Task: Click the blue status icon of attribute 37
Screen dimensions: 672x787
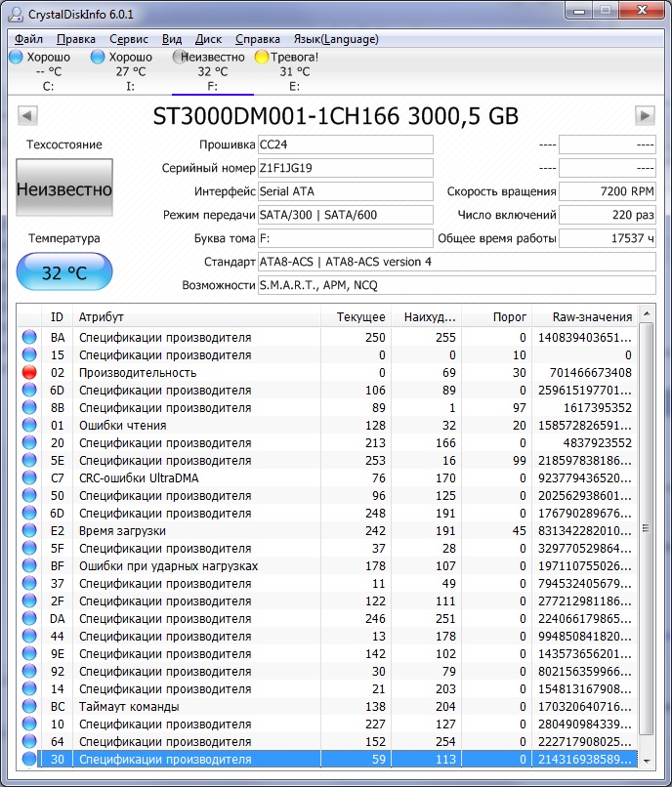Action: (29, 583)
